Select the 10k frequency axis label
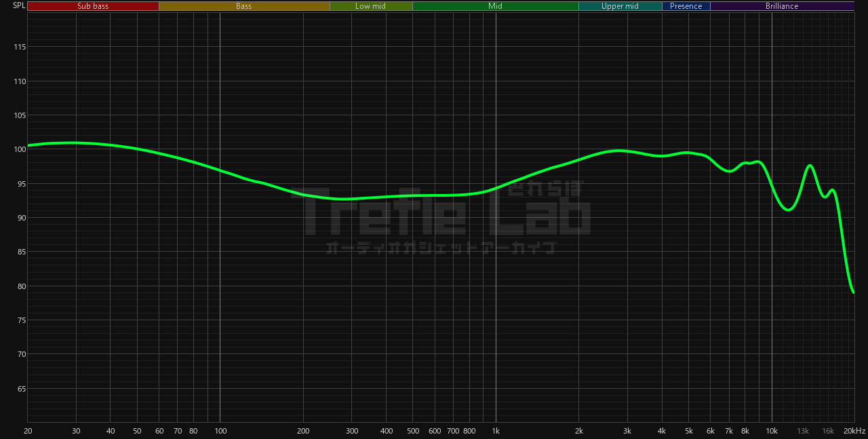868x439 pixels. pyautogui.click(x=772, y=431)
